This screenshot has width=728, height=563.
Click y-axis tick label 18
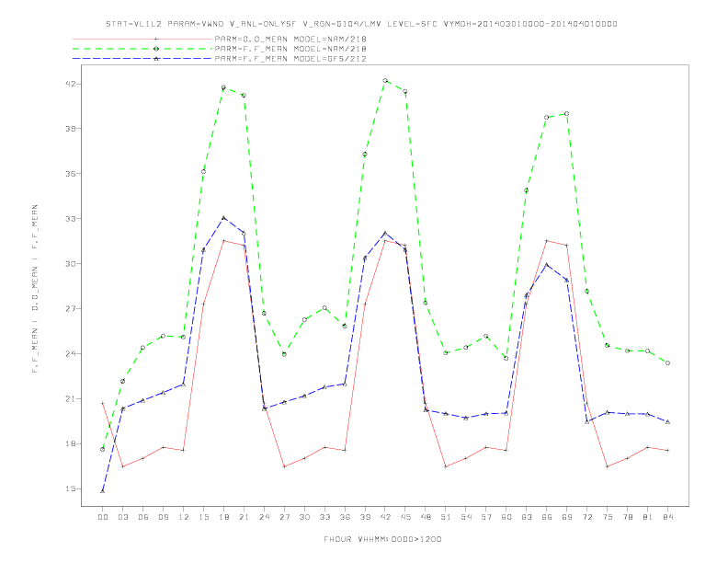pyautogui.click(x=71, y=443)
